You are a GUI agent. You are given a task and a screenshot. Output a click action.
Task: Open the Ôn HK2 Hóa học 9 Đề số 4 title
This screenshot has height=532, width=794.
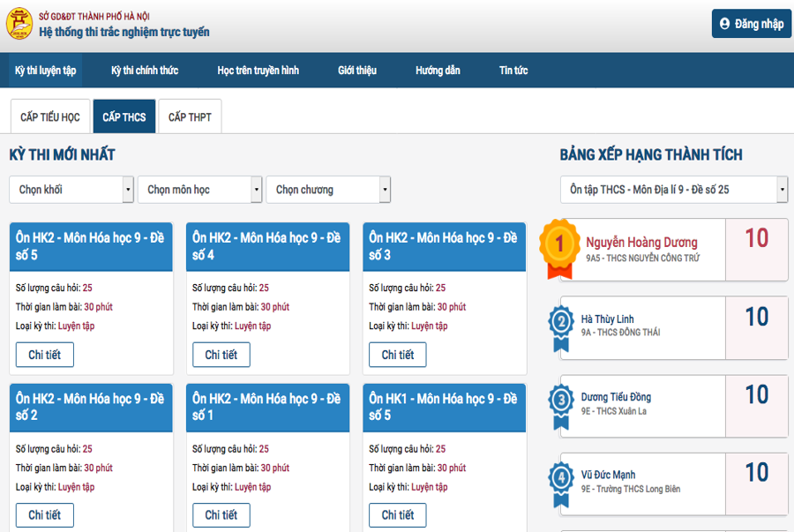pyautogui.click(x=266, y=246)
